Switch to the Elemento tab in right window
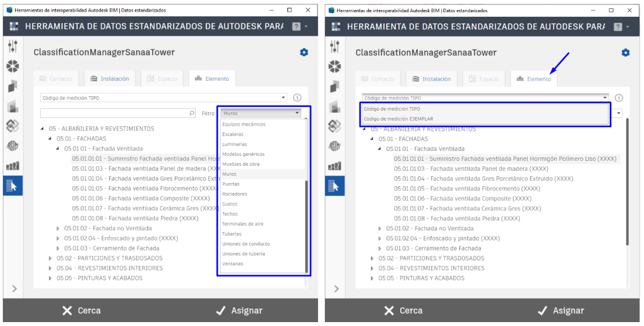Screen dimensions: 644x326 (x=534, y=79)
